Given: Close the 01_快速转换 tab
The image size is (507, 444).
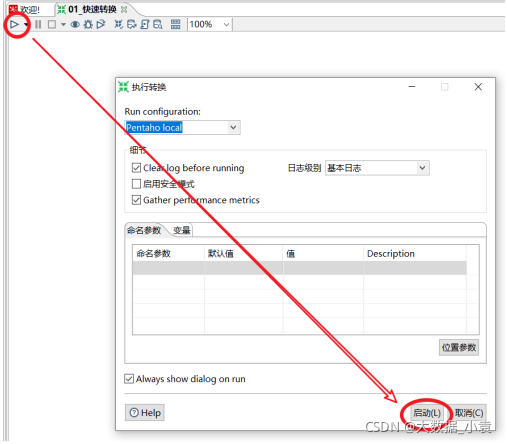Looking at the screenshot, I should 124,10.
